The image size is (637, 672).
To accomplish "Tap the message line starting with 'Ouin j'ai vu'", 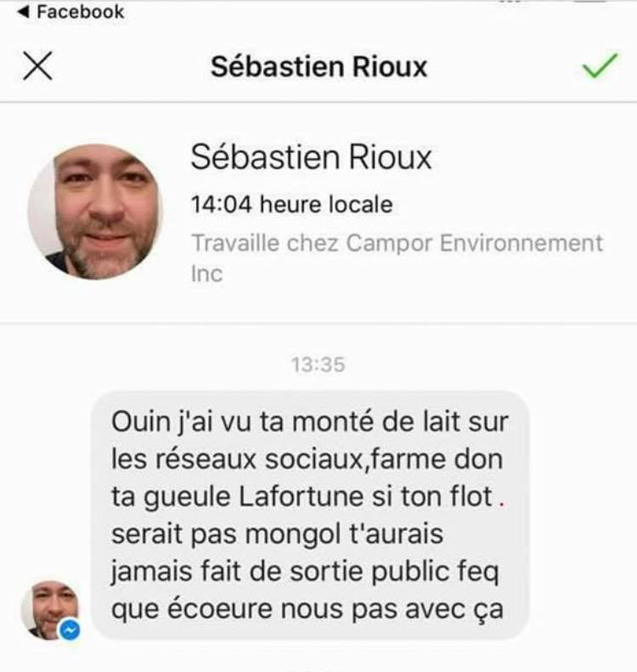I will tap(310, 422).
